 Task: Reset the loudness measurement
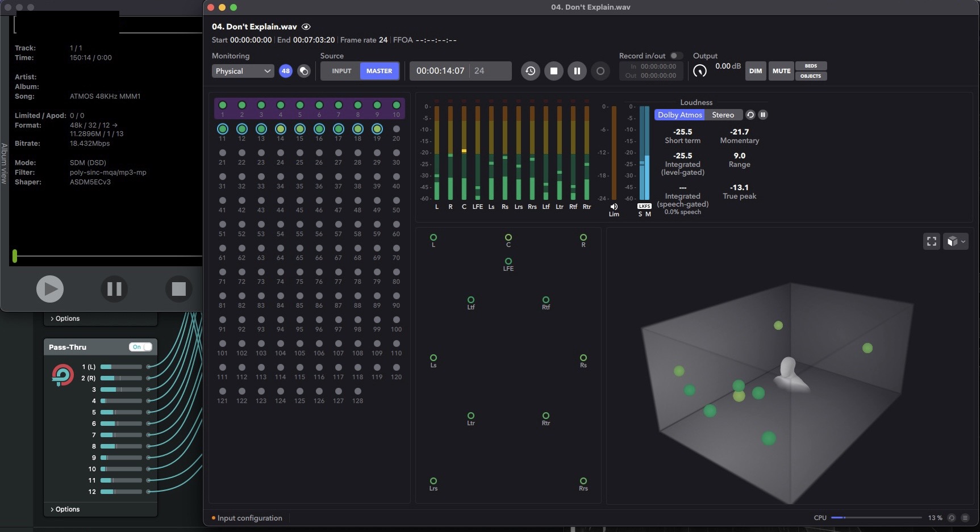coord(750,115)
